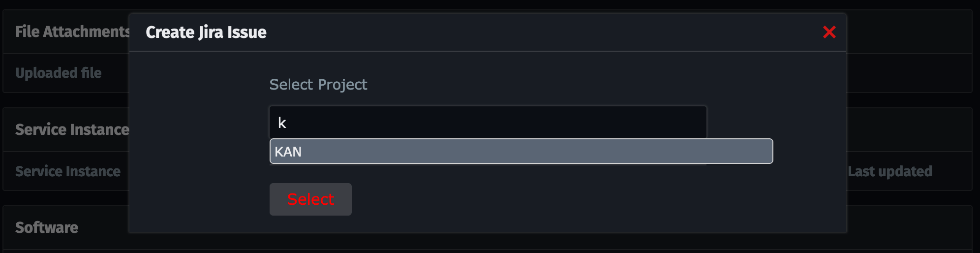980x253 pixels.
Task: Click the Select button's red text label
Action: point(310,199)
